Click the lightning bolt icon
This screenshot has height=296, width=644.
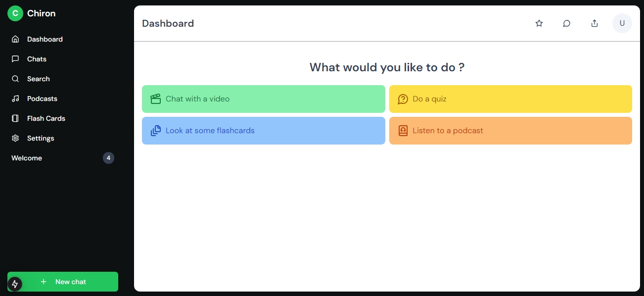point(15,284)
